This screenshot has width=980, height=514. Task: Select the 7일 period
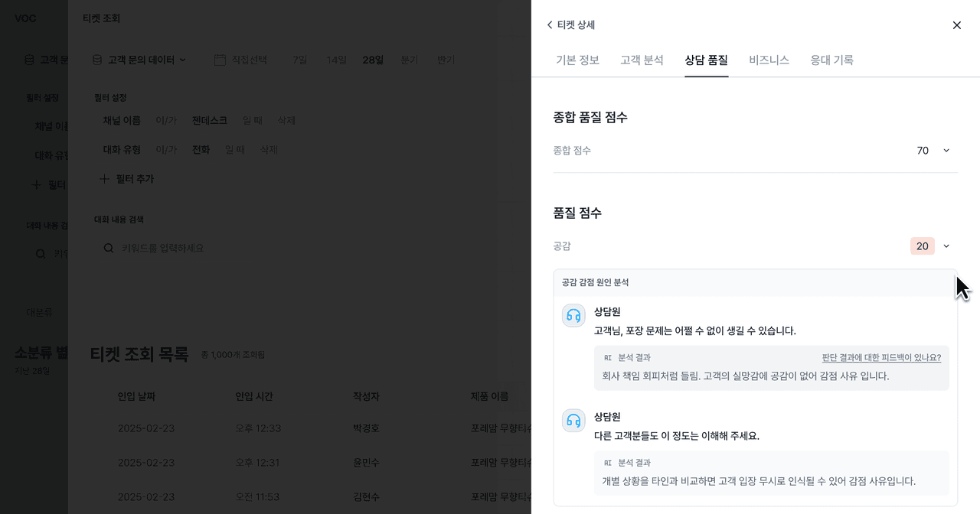point(300,60)
